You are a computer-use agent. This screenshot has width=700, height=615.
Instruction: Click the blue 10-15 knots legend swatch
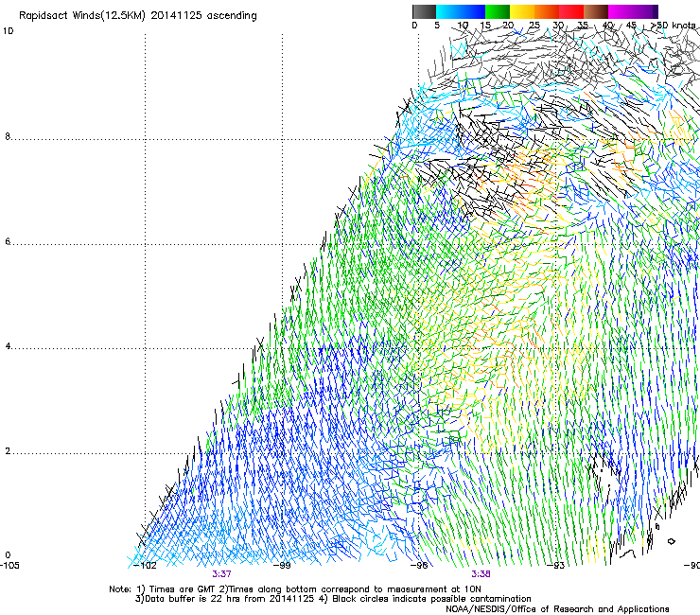point(473,11)
